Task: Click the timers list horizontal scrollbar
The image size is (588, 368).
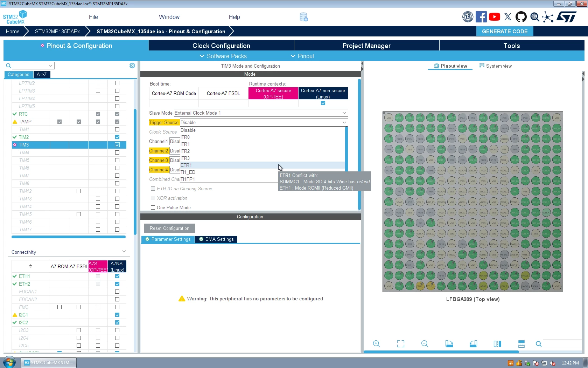Action: coord(69,237)
